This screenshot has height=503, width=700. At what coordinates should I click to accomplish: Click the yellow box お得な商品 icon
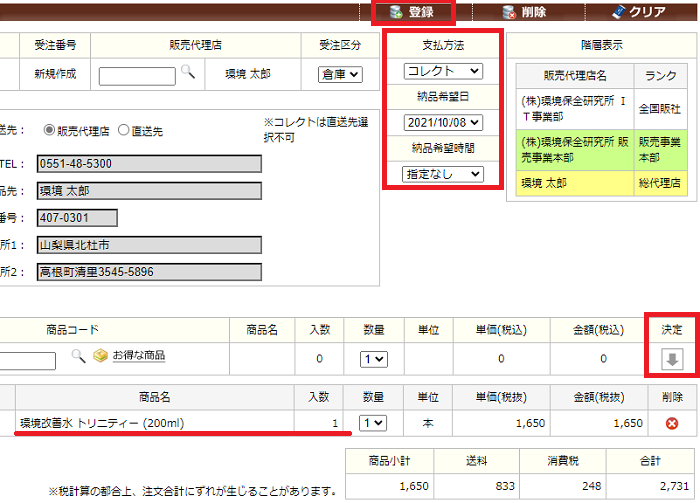pyautogui.click(x=100, y=356)
